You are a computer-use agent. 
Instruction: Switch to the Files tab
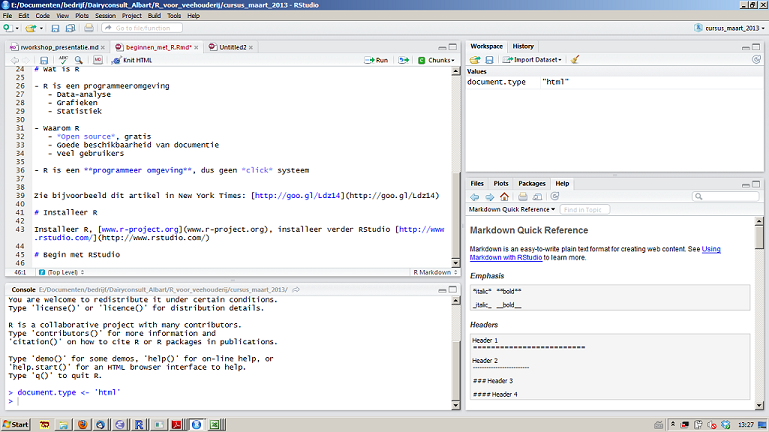click(477, 183)
